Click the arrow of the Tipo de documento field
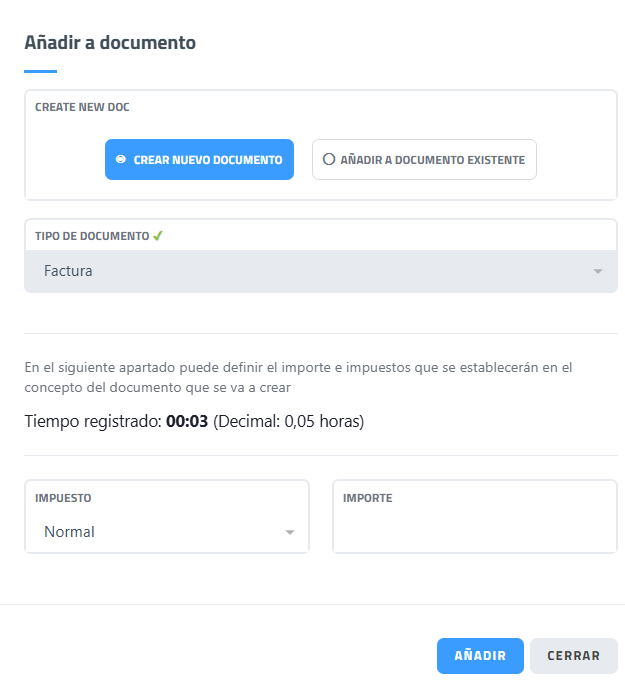This screenshot has width=625, height=694. tap(597, 271)
